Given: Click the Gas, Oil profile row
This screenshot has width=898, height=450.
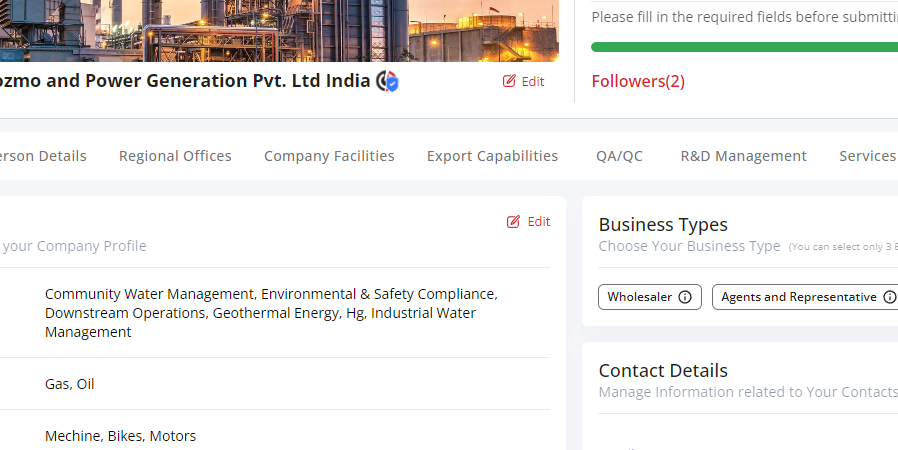Looking at the screenshot, I should [x=70, y=384].
